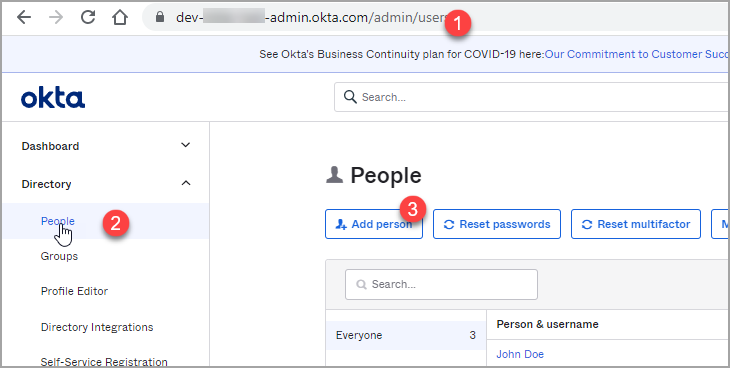Click the Add person button
Viewport: 730px width, 368px height.
[x=374, y=224]
